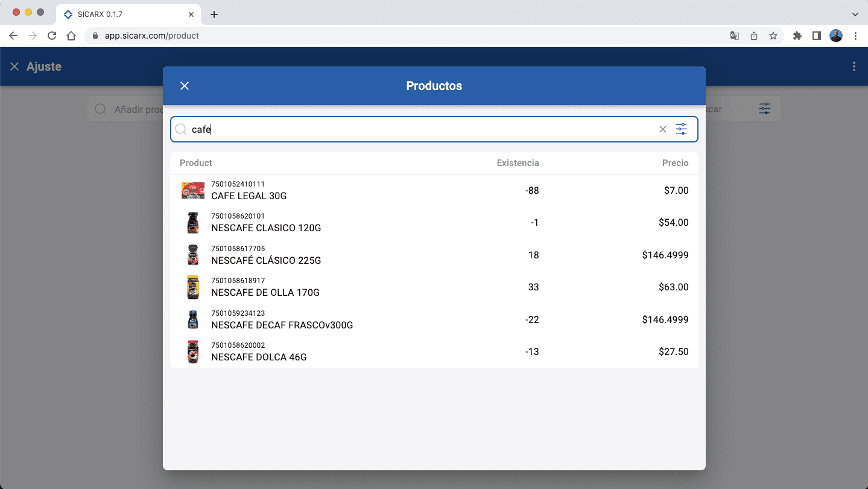Open filter options in Productos search
The height and width of the screenshot is (489, 868).
point(681,129)
